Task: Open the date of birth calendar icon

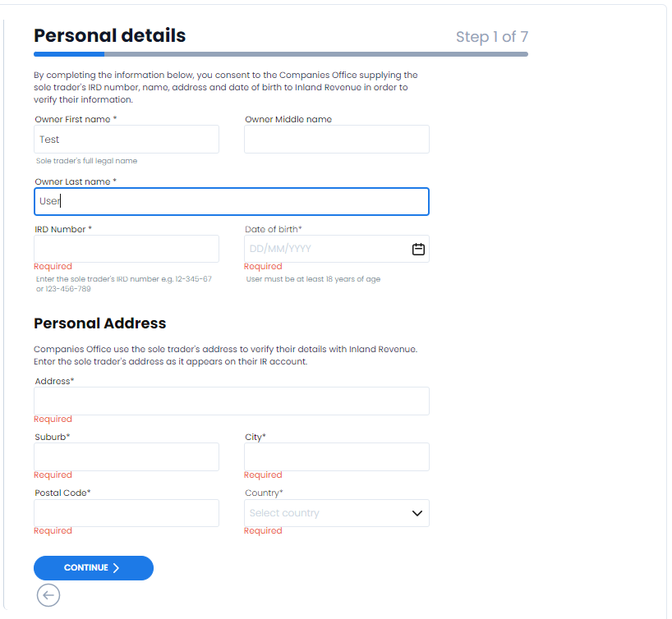Action: tap(418, 249)
